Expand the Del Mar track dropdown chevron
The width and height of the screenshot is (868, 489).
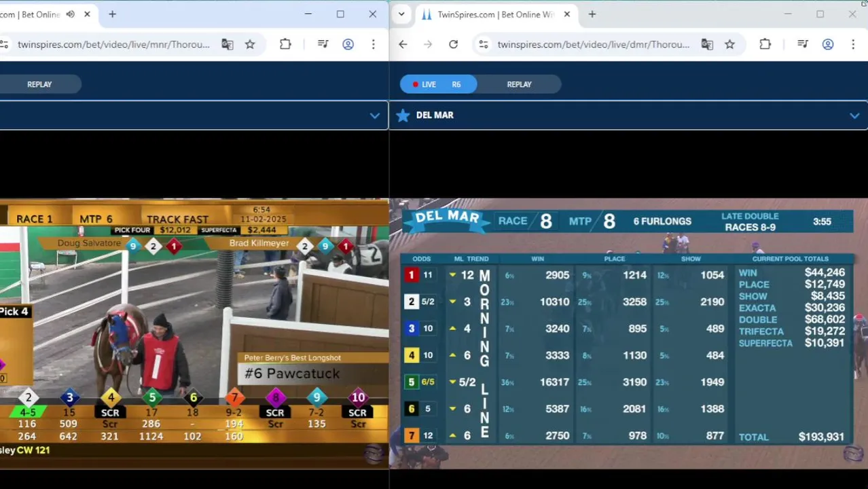854,115
